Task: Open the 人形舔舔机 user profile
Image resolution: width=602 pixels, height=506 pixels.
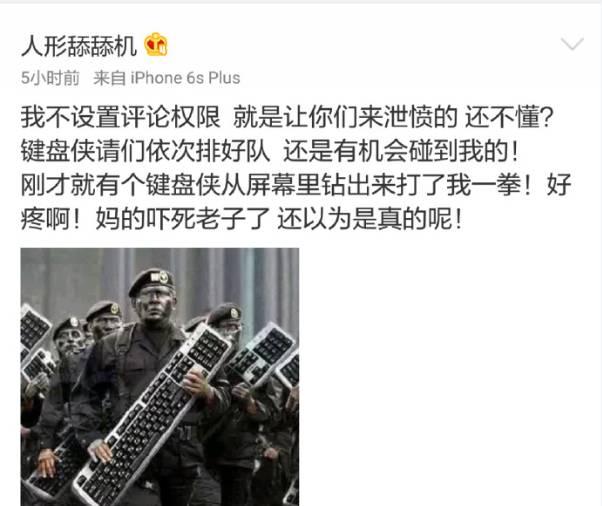Action: 79,46
